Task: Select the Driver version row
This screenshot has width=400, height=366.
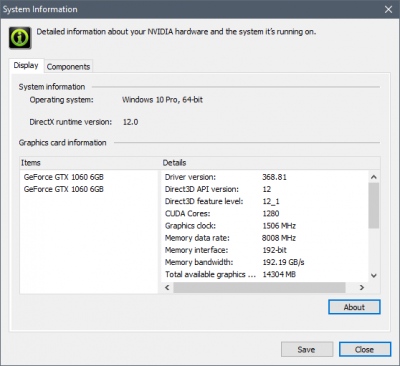Action: [265, 177]
